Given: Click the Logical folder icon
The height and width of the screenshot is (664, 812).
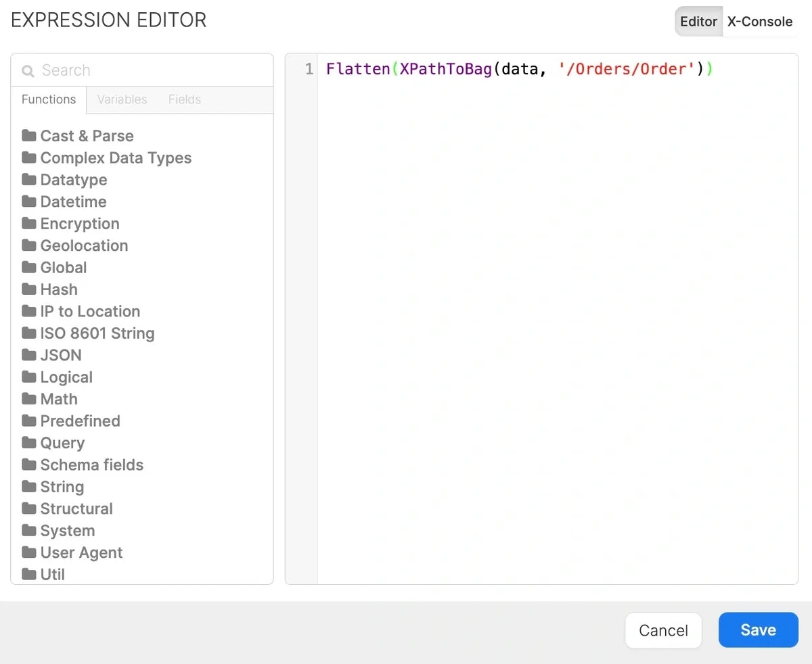Looking at the screenshot, I should [29, 377].
